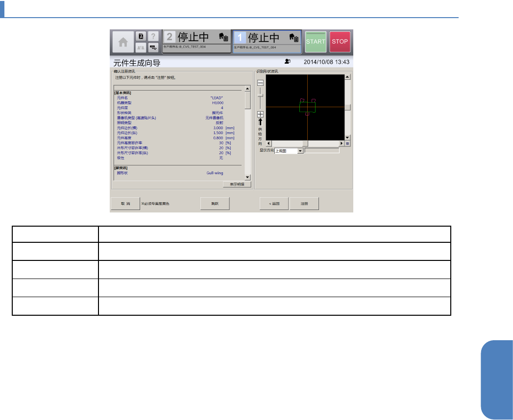Click the viewer horizontal scrollbar thumb
This screenshot has width=513, height=420.
(305, 143)
